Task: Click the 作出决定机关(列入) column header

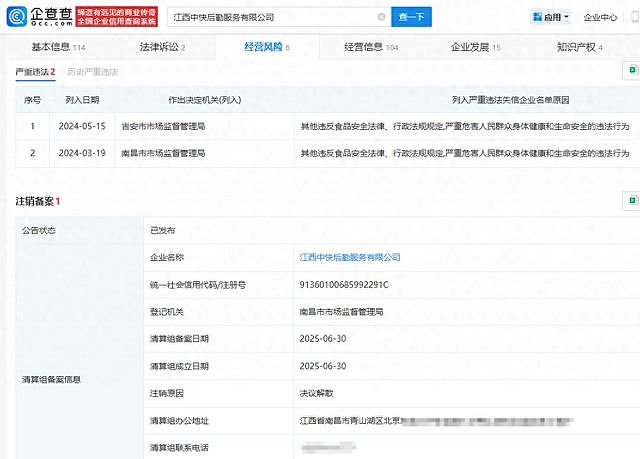Action: (x=204, y=100)
